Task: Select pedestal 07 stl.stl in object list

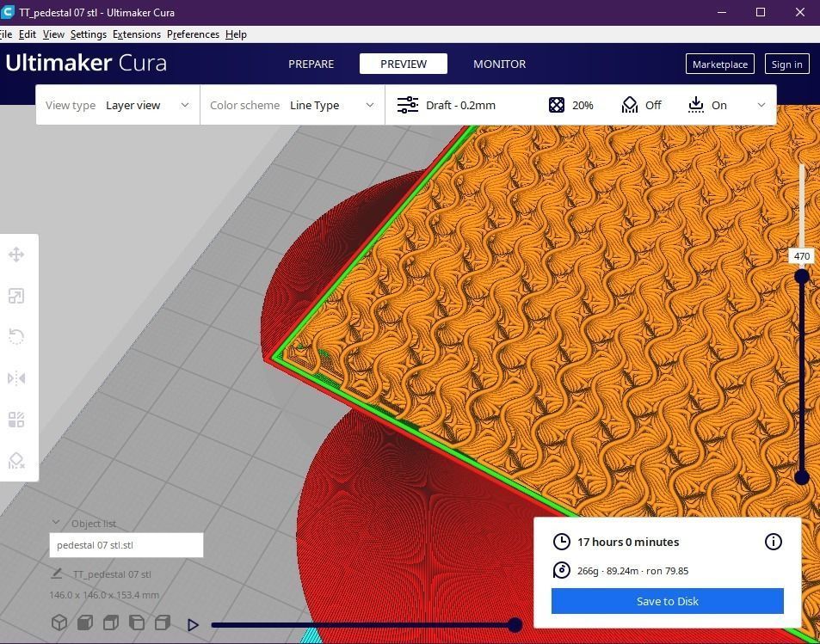Action: coord(126,544)
